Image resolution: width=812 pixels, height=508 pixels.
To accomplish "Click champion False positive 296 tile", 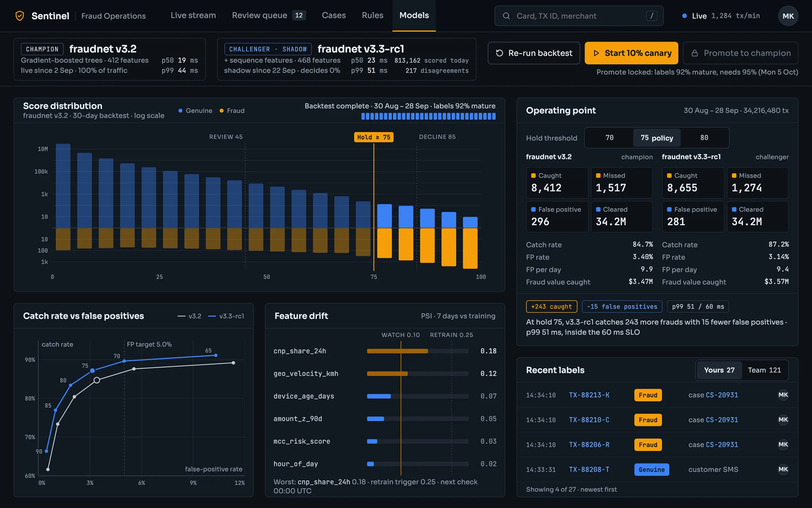I will [x=557, y=217].
